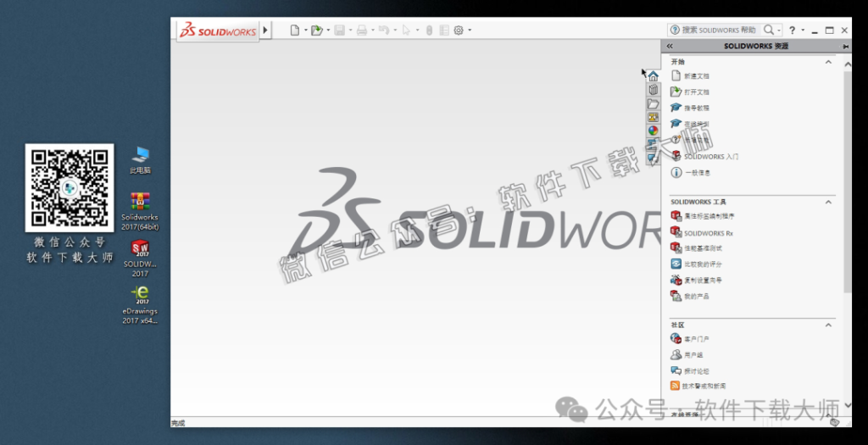Switch to the SOLIDWORKS Forum tab

(x=654, y=159)
